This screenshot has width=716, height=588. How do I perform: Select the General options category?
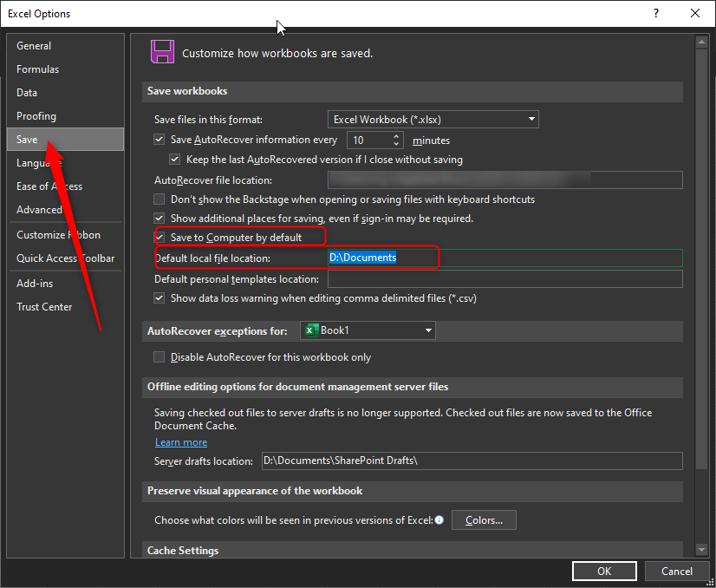[x=34, y=45]
